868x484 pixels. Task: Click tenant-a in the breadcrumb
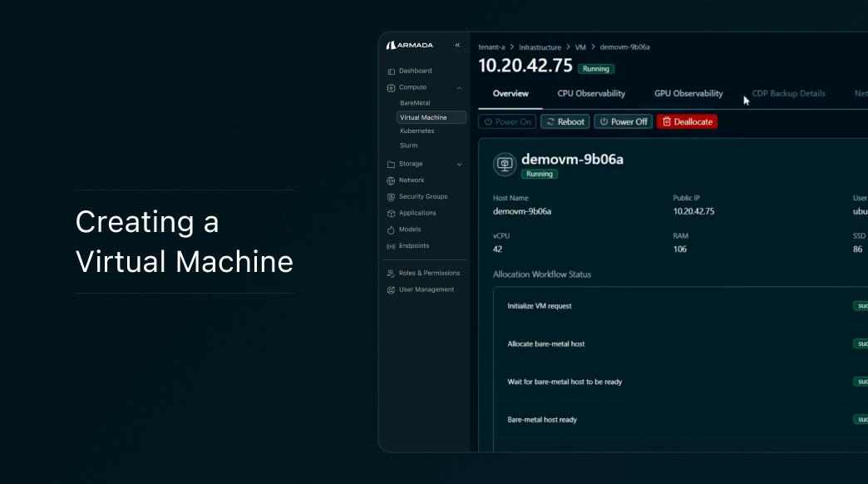[491, 47]
